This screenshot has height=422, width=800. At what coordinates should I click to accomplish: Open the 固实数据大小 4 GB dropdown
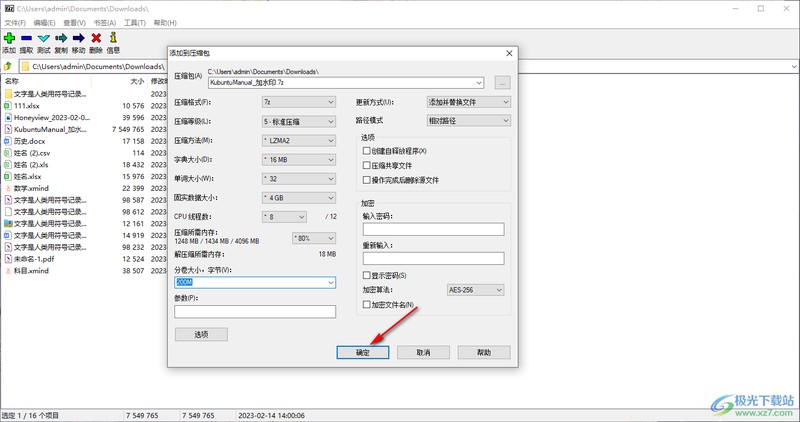pos(298,197)
